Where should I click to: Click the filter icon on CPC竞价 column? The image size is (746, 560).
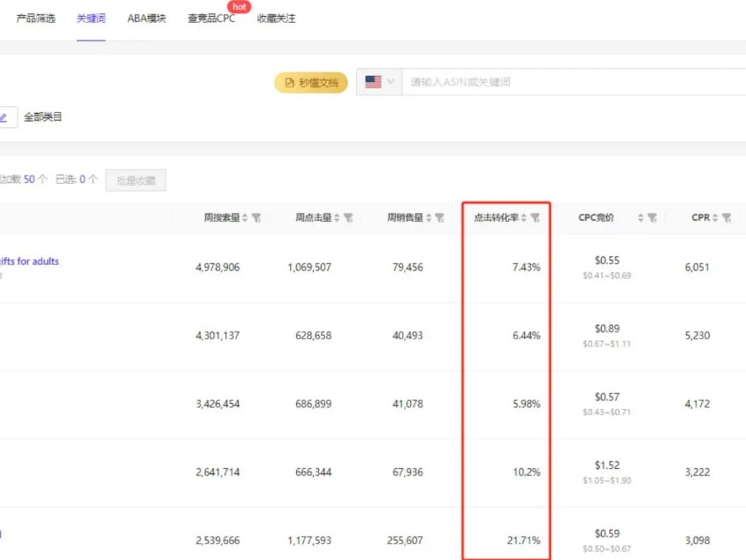coord(651,217)
